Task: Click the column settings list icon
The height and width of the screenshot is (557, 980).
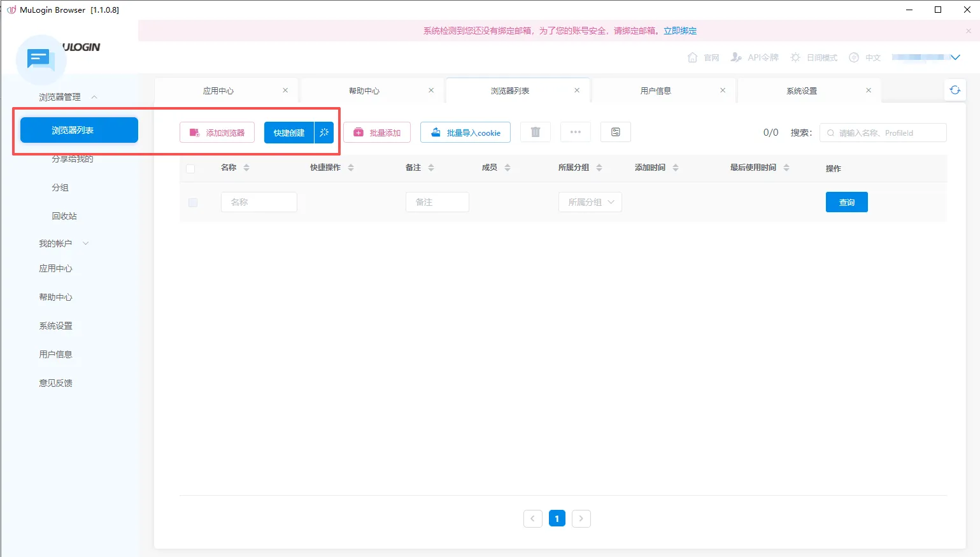Action: [x=616, y=132]
